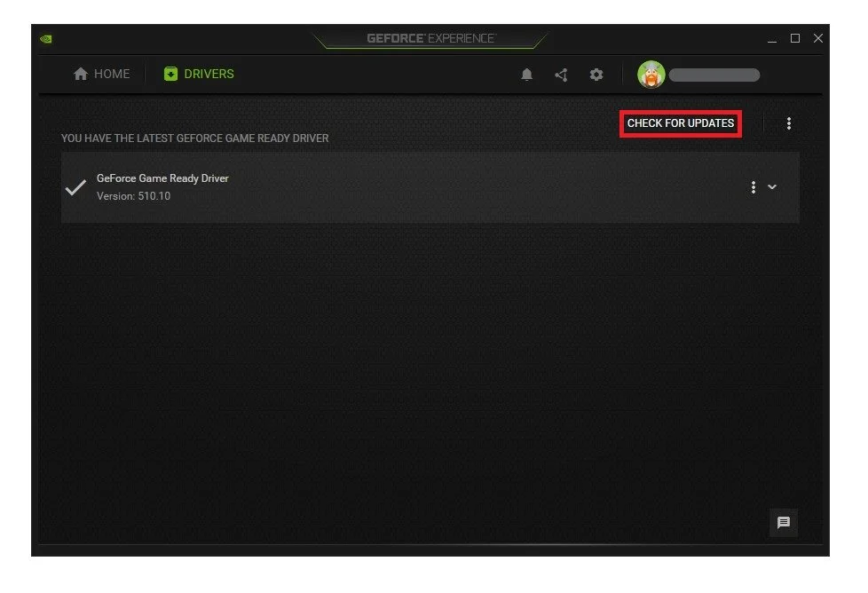Click the checkmark on the installed driver
Image resolution: width=868 pixels, height=593 pixels.
(75, 187)
